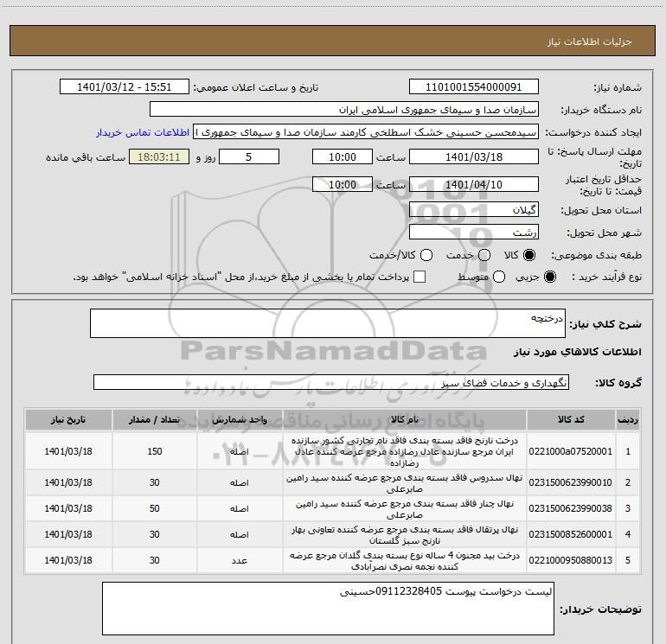Click the جزئیات اطلاعات نیاز header bar

[x=333, y=41]
